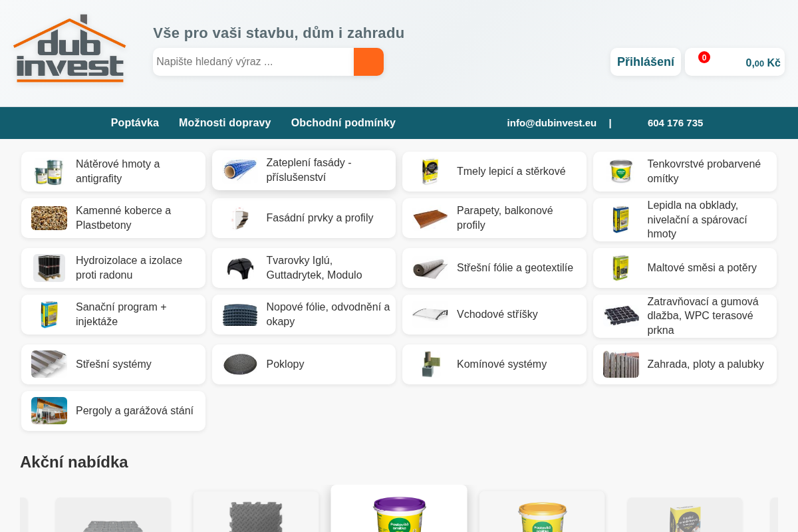
Task: Open the Poklopy category
Action: pos(304,364)
